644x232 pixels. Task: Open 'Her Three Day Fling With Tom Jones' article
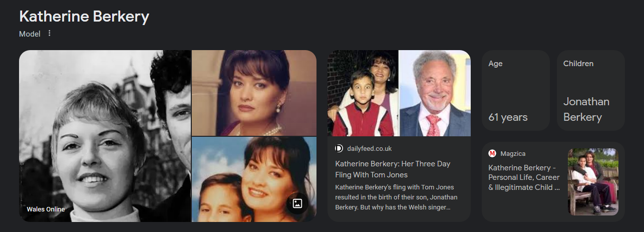[393, 169]
